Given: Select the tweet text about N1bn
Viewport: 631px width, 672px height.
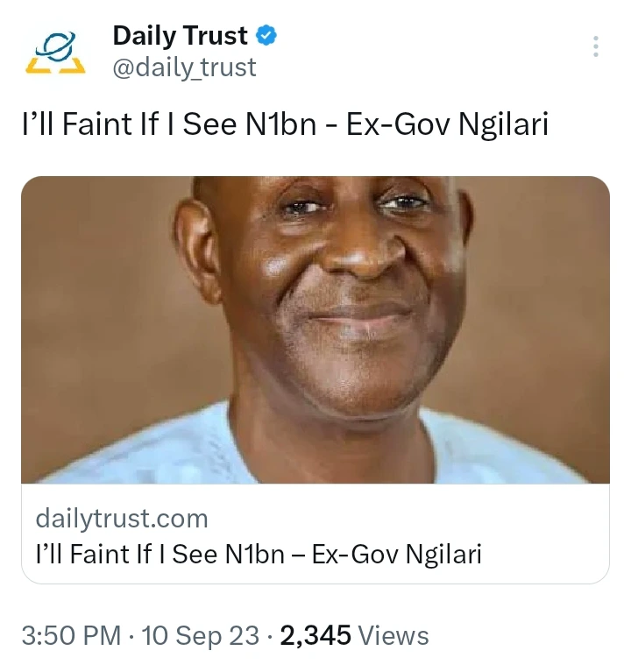Looking at the screenshot, I should point(285,124).
